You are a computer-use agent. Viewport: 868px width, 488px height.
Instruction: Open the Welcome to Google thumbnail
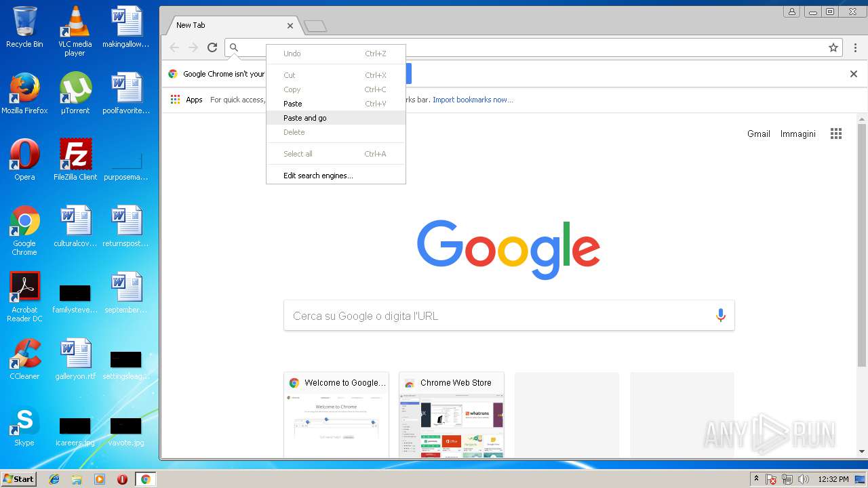pos(336,414)
